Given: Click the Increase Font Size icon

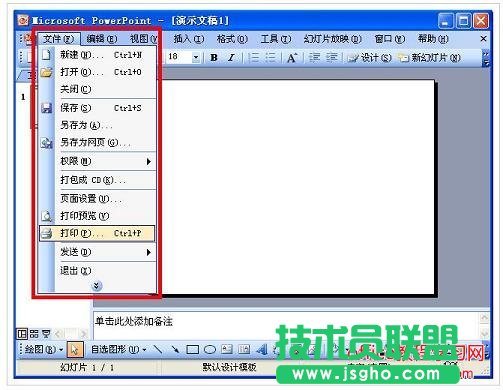Looking at the screenshot, I should 292,58.
